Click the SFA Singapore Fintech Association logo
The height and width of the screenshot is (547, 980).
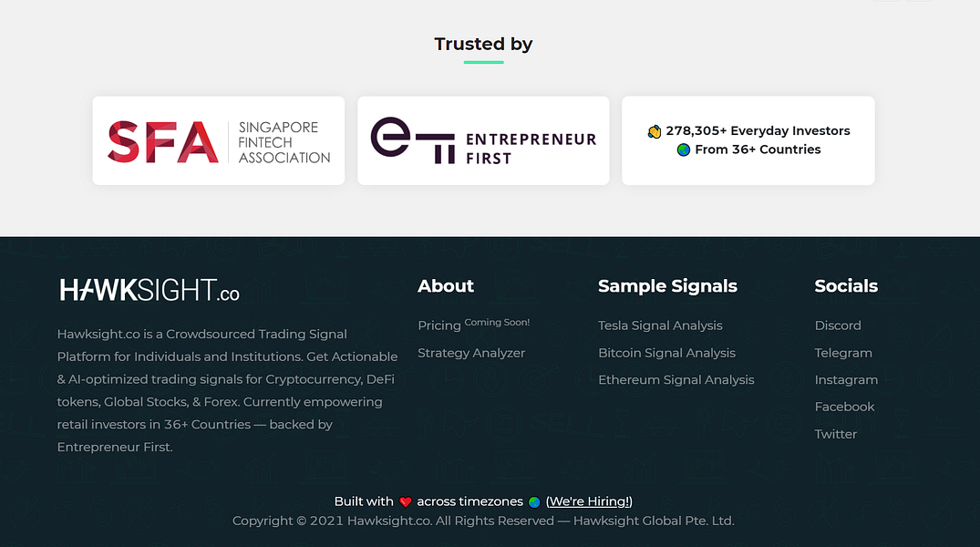tap(218, 140)
